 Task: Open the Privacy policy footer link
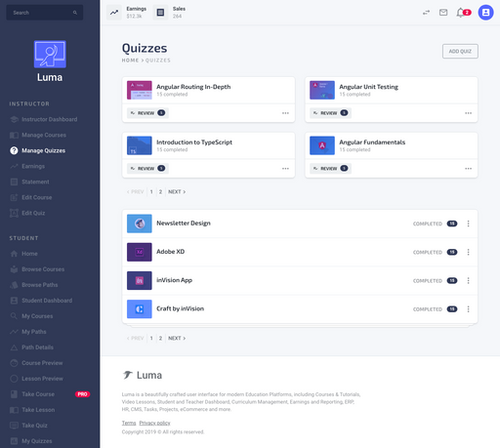point(154,423)
